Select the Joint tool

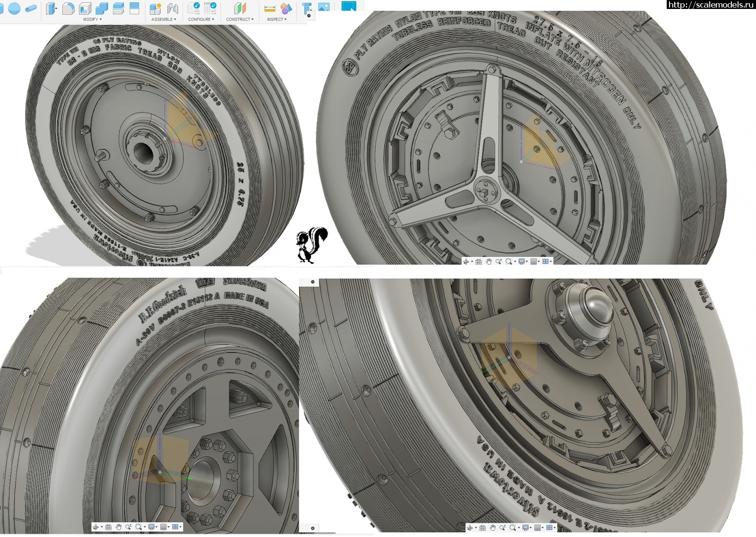[172, 8]
